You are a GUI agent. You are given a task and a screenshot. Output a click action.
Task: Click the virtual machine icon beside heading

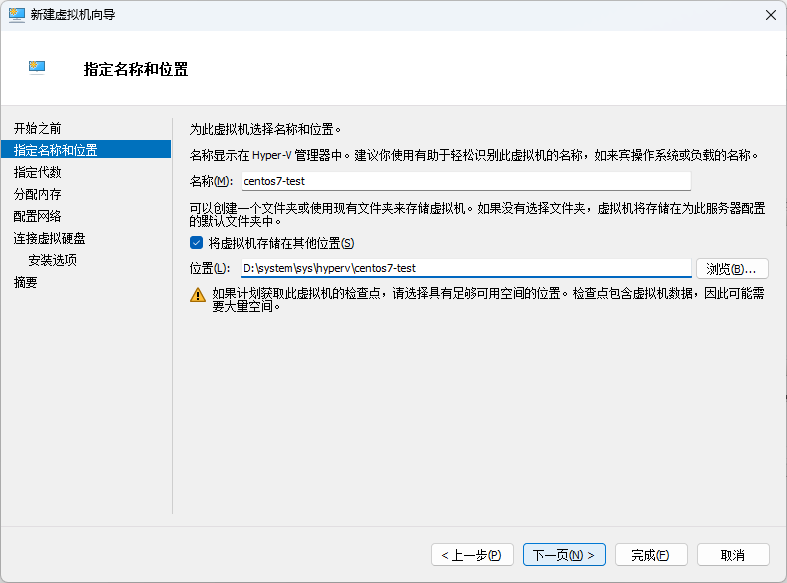[37, 67]
